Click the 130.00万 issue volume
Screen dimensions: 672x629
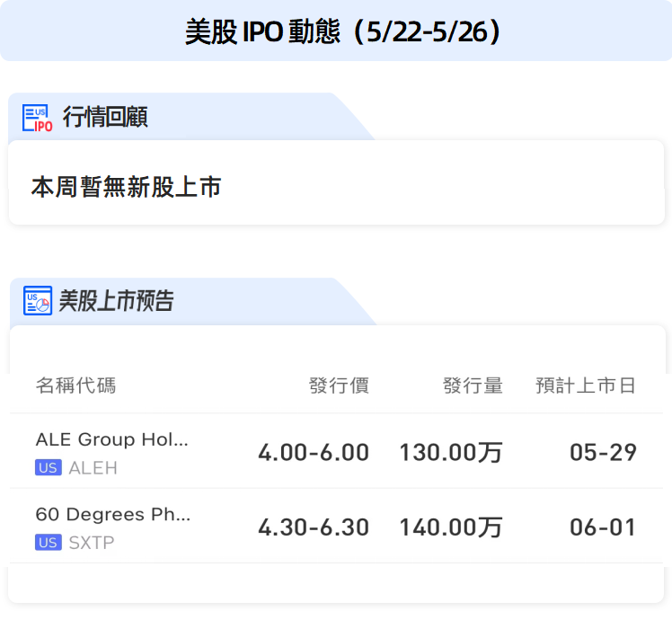(x=451, y=452)
